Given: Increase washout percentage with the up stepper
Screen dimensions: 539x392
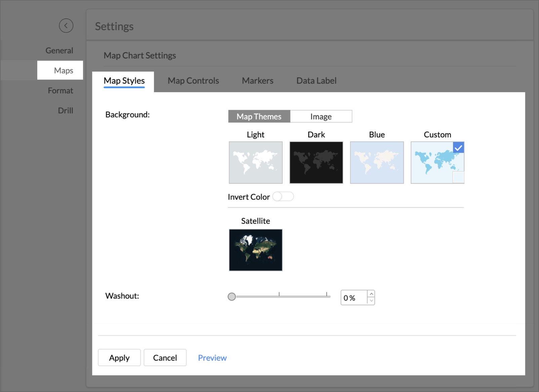Looking at the screenshot, I should 371,294.
